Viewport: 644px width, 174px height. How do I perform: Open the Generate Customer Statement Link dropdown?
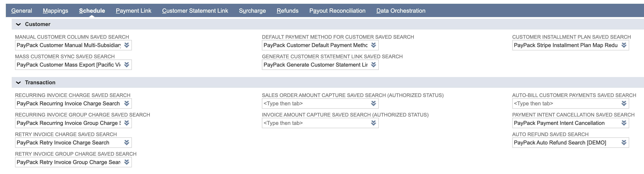(x=374, y=65)
